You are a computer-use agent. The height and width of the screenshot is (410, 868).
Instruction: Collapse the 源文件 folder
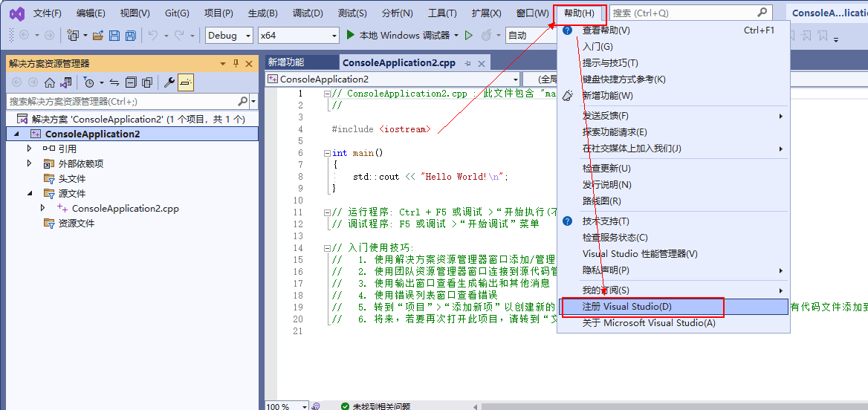30,194
